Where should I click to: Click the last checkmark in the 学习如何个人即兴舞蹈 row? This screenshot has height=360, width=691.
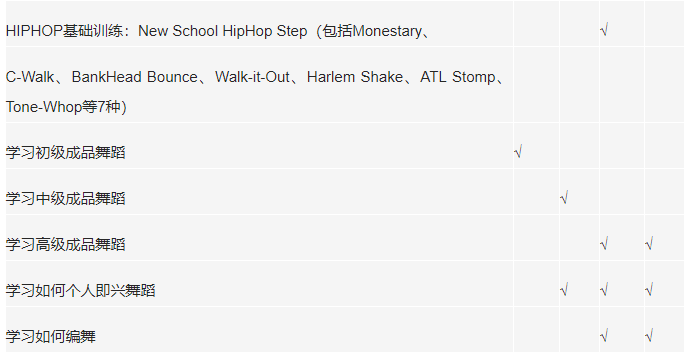(649, 290)
